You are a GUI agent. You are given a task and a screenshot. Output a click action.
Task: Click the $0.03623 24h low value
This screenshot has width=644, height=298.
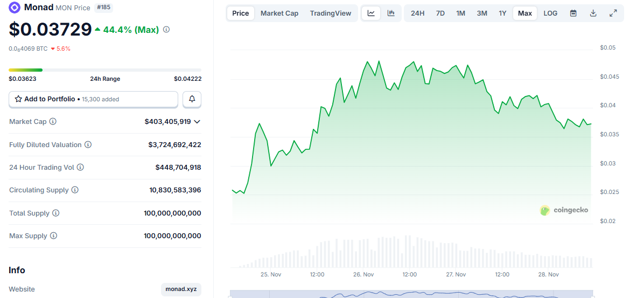[x=23, y=79]
